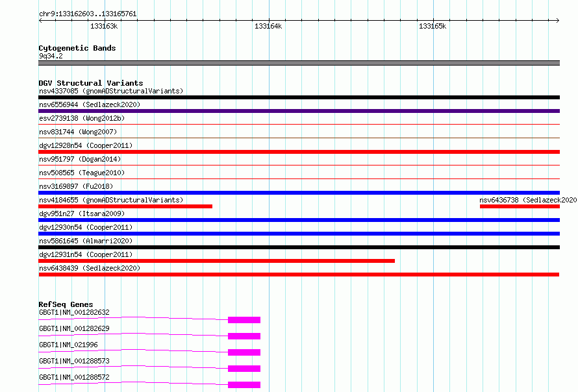Screen dimensions: 578x392
Task: Click the gray 9q34.2 cytogenetic band bar
Action: click(299, 63)
